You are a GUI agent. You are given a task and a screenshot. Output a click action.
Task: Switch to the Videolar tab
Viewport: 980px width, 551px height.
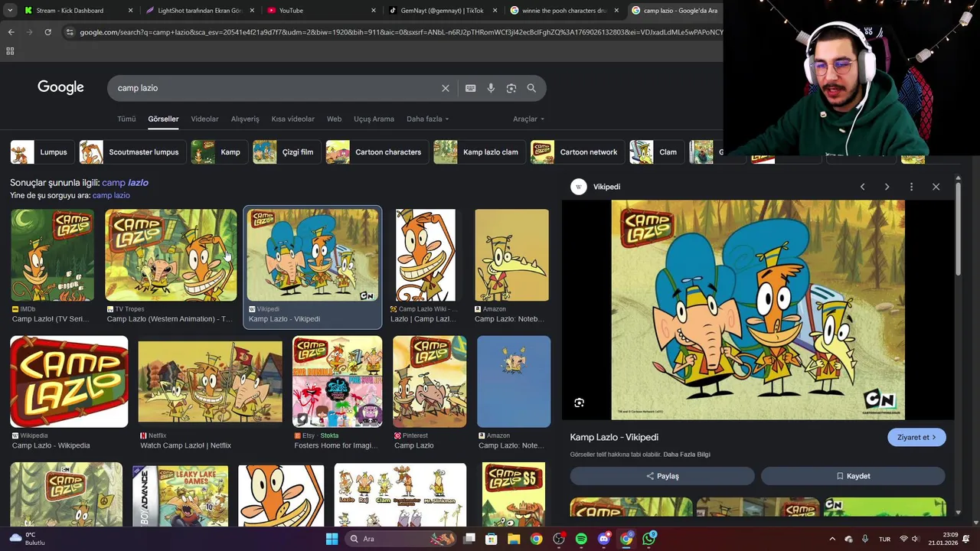[204, 119]
